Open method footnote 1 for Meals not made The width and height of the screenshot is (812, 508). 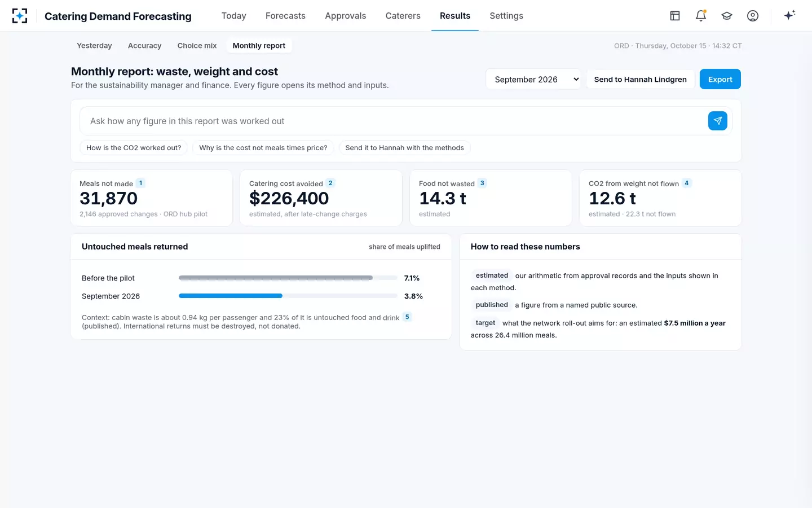(141, 183)
